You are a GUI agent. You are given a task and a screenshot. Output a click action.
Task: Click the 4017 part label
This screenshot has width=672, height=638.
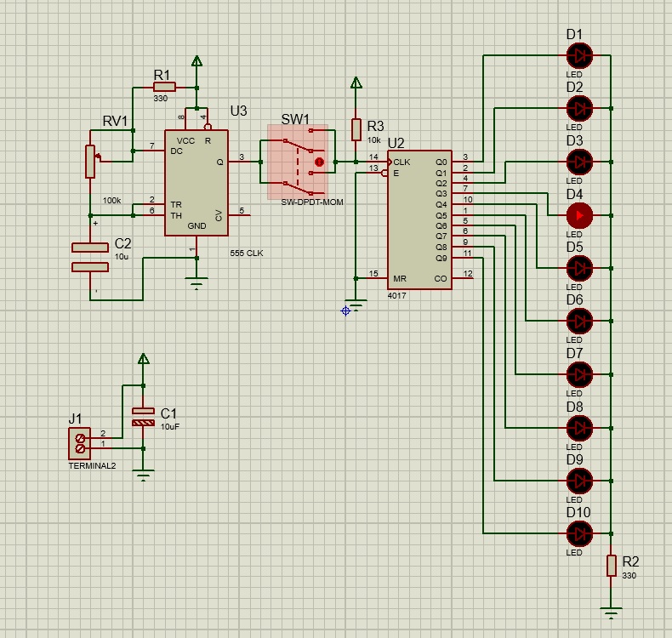click(x=397, y=296)
